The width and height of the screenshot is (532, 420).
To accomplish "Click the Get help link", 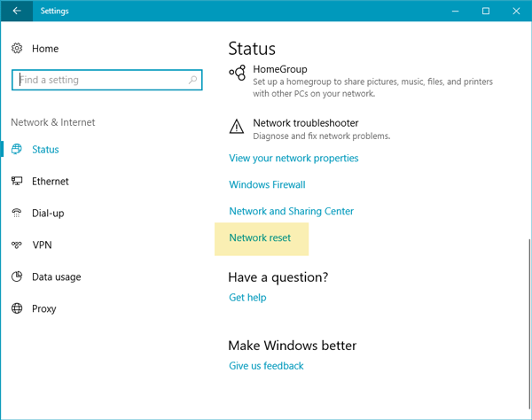I will (247, 298).
